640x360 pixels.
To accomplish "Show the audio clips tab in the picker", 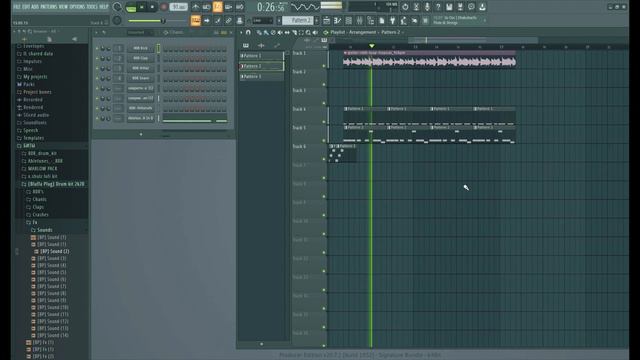I will [261, 46].
